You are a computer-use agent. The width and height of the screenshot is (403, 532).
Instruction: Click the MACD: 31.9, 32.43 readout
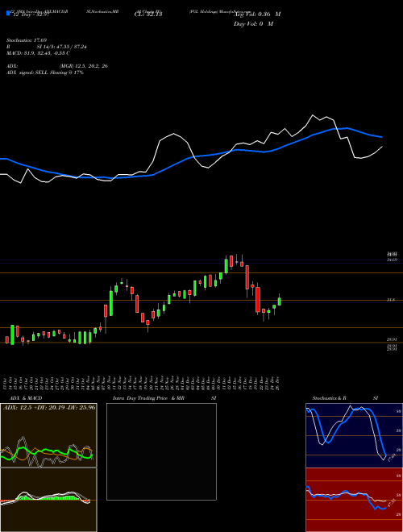38,53
